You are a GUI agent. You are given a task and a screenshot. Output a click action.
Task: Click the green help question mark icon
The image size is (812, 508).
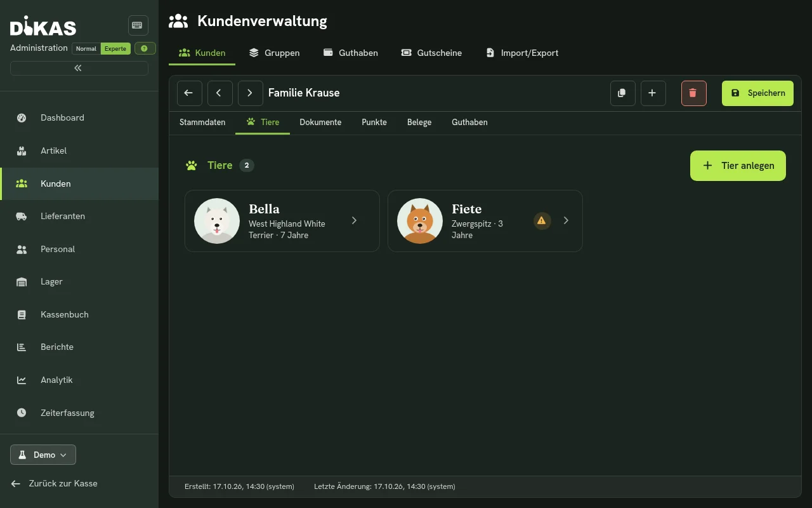[145, 48]
